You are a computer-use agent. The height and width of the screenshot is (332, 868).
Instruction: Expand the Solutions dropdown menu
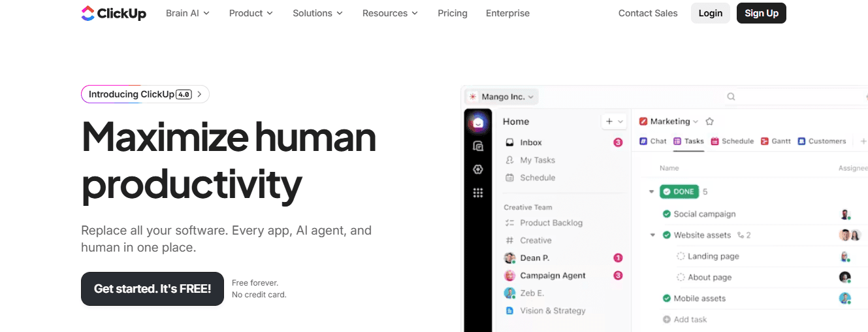317,13
